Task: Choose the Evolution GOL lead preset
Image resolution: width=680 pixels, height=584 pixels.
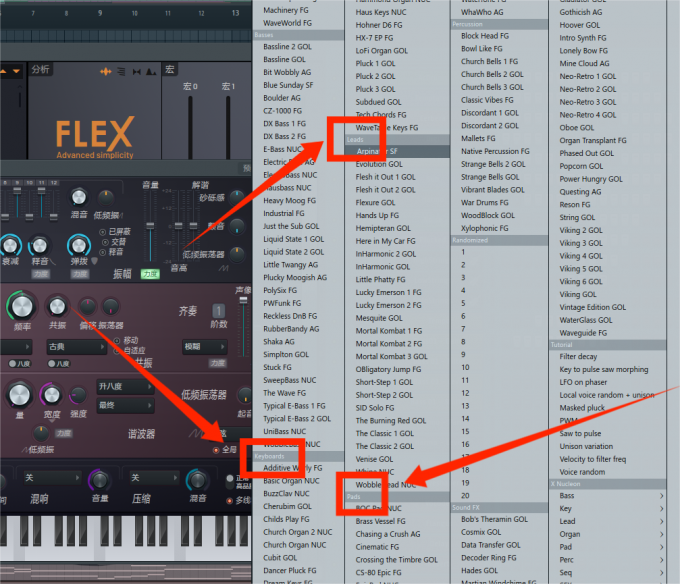Action: pyautogui.click(x=379, y=164)
